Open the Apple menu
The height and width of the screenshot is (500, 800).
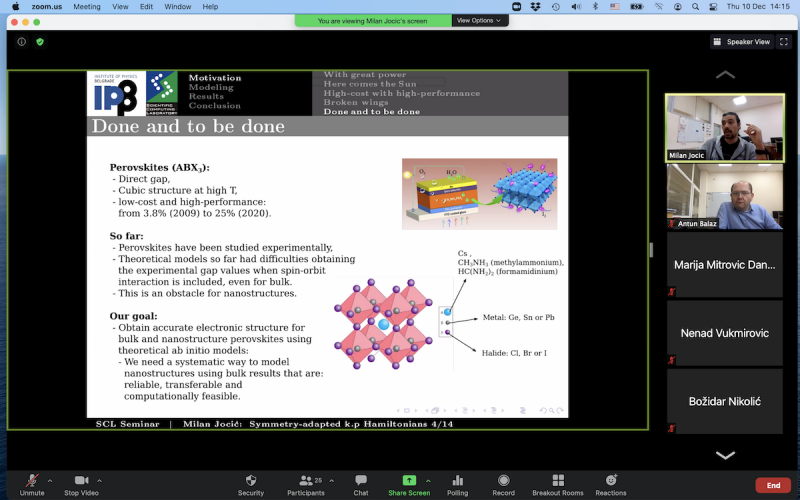click(x=15, y=7)
